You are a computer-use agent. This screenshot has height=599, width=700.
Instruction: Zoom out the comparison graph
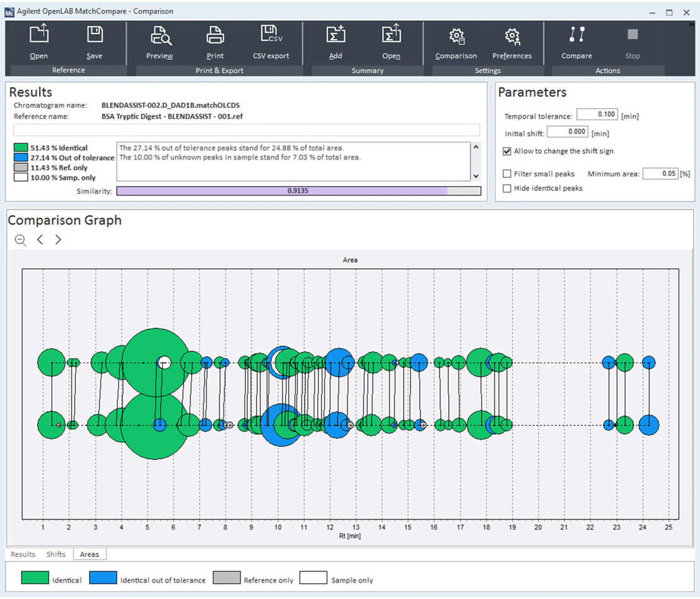(x=21, y=240)
